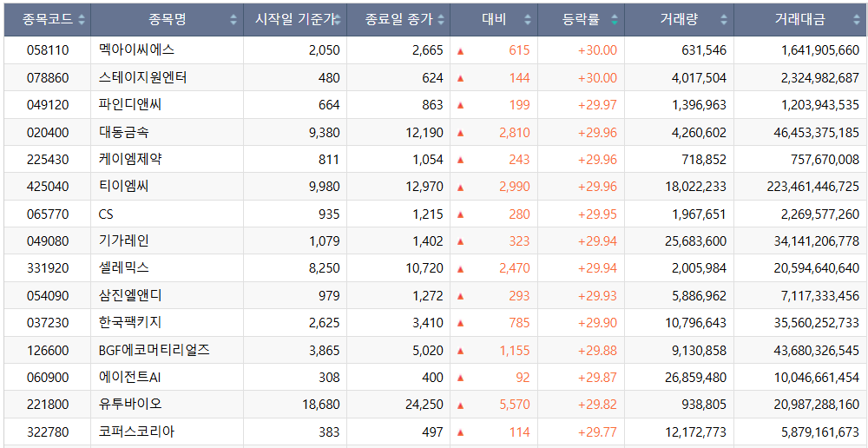Select stock name 에이전트AI

(130, 378)
